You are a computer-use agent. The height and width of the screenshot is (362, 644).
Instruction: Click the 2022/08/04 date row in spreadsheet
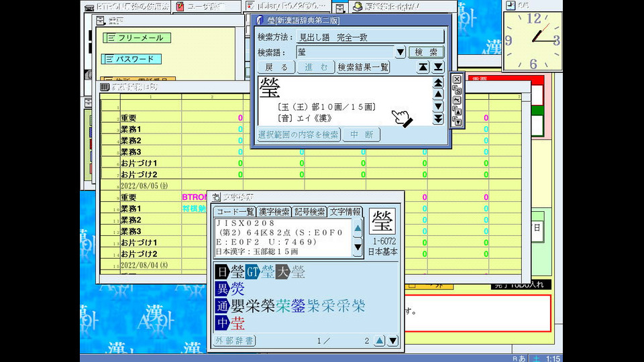click(x=144, y=265)
